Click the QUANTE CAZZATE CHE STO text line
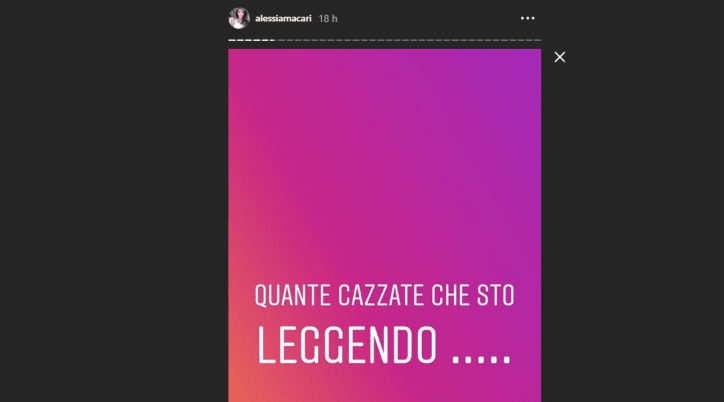This screenshot has width=724, height=402. click(x=384, y=295)
